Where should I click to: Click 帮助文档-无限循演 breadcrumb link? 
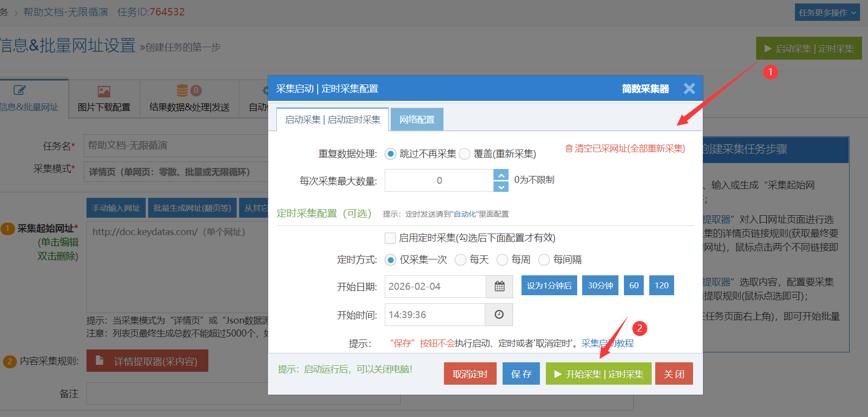pyautogui.click(x=66, y=12)
